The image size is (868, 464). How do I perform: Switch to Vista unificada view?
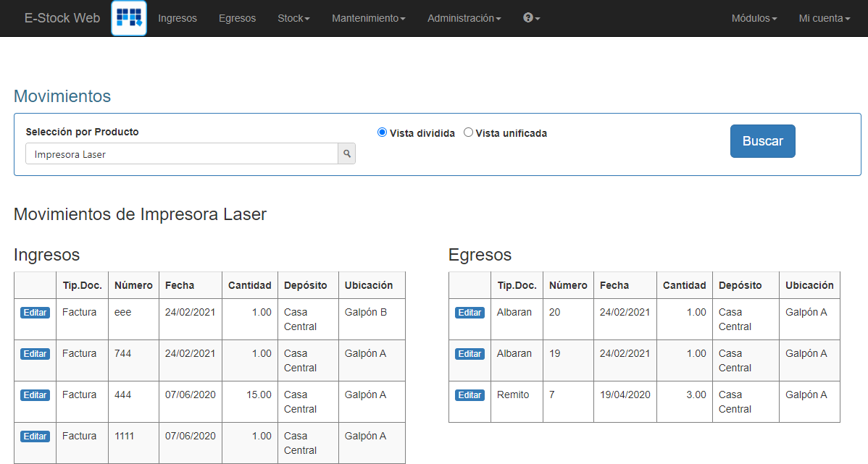[468, 132]
